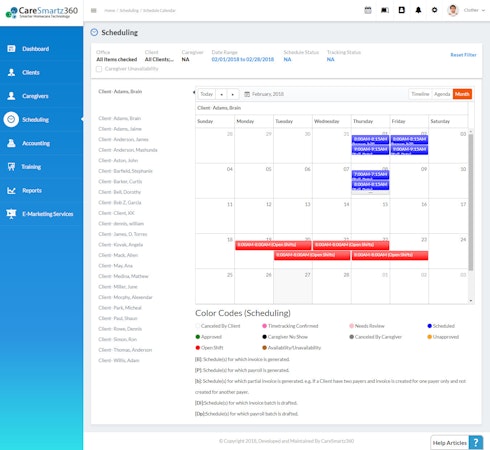This screenshot has width=490, height=450.
Task: Collapse the client list panel arrow
Action: click(x=194, y=92)
